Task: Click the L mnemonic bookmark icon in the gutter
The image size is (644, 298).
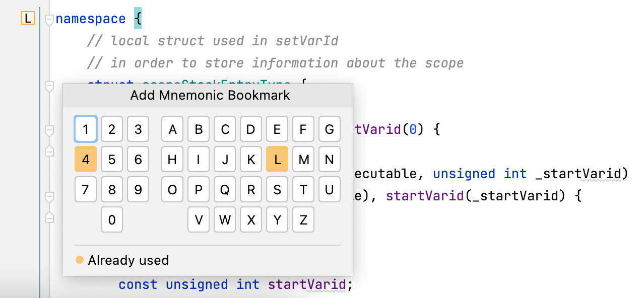Action: tap(28, 18)
